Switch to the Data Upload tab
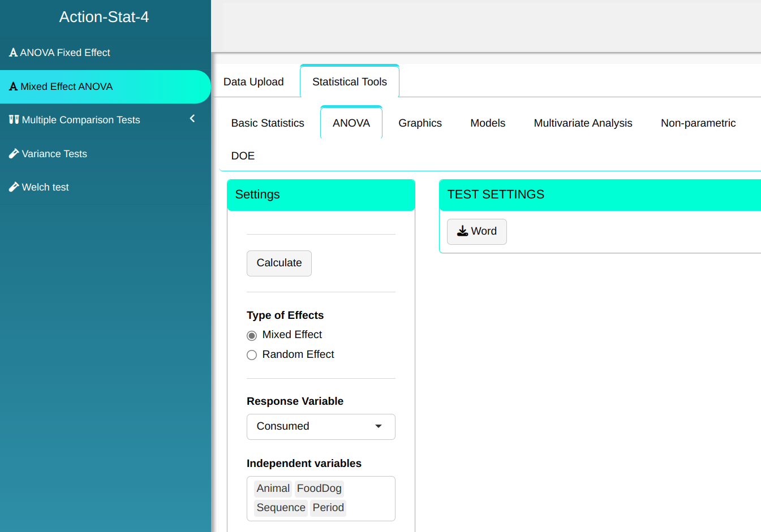Image resolution: width=761 pixels, height=532 pixels. [x=253, y=82]
